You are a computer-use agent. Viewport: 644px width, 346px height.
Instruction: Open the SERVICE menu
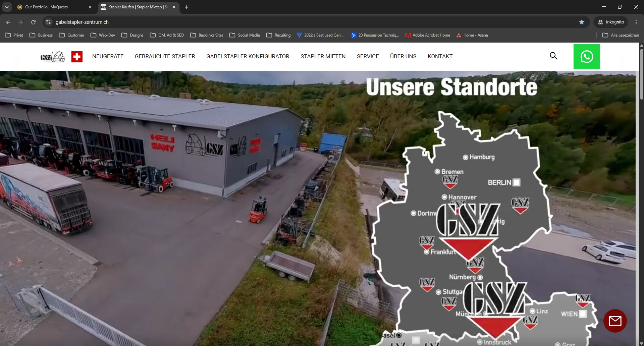368,56
